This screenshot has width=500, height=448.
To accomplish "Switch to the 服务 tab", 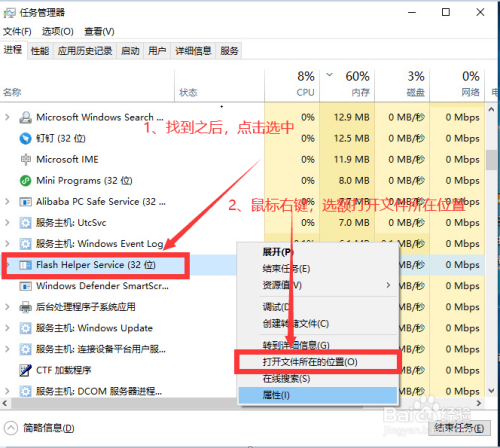I will tap(229, 51).
